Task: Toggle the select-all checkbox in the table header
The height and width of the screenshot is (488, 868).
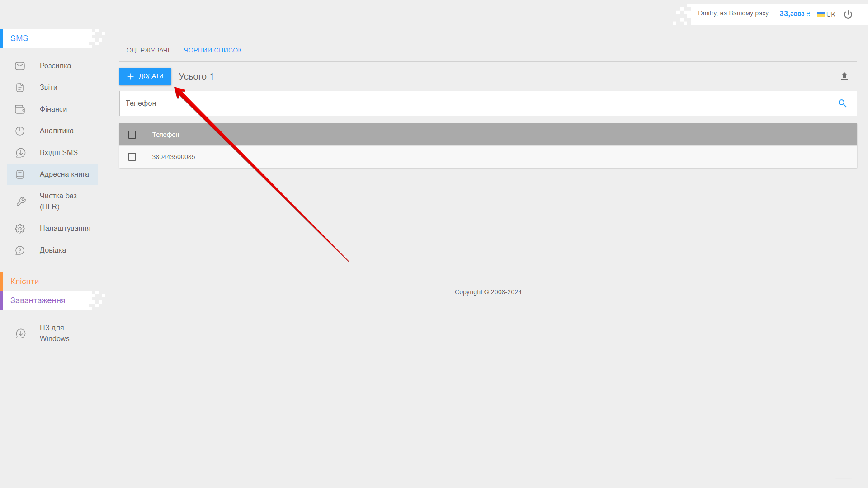Action: [x=132, y=135]
